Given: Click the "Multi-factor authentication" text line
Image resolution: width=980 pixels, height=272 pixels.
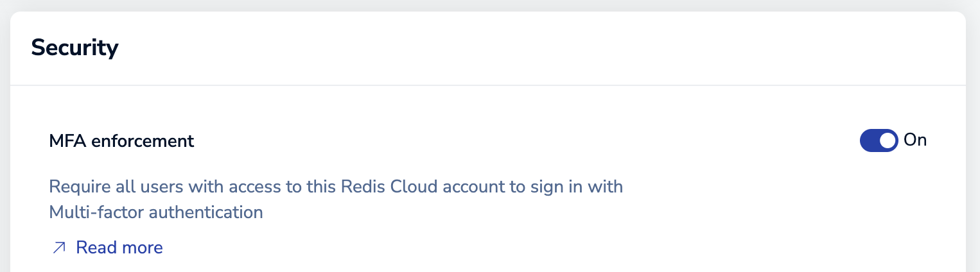Looking at the screenshot, I should (x=156, y=212).
